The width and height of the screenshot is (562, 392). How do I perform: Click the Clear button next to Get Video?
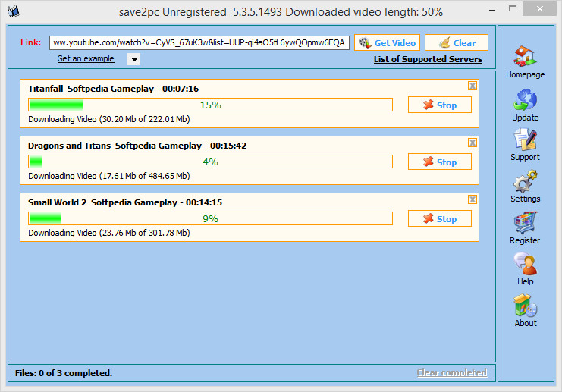pyautogui.click(x=457, y=42)
